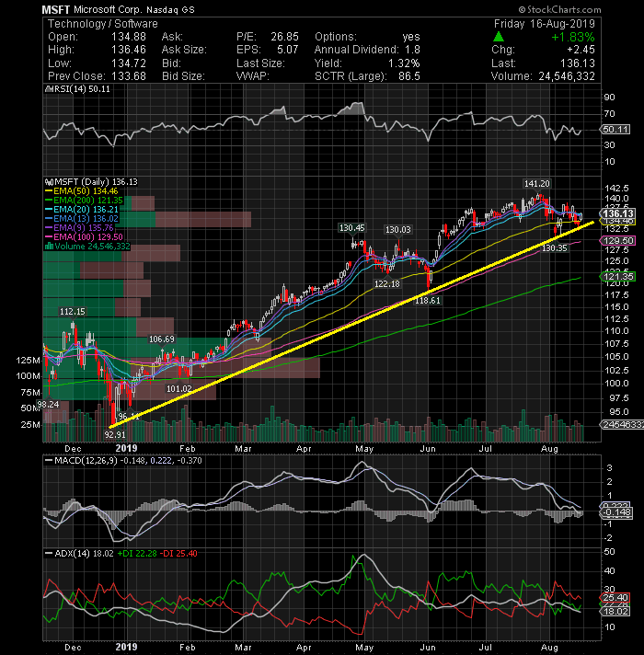Click the 92.91 bottom price label
Viewport: 644px width, 655px height.
click(x=115, y=434)
